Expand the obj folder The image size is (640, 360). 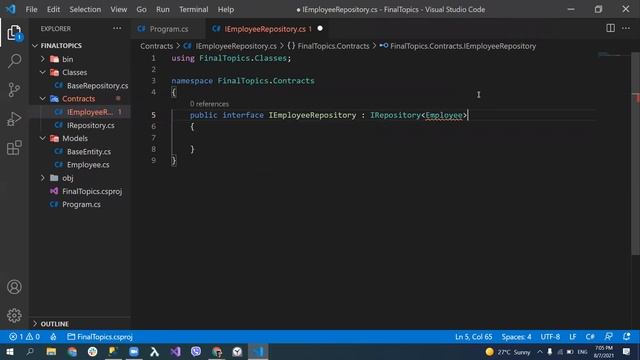coord(43,178)
